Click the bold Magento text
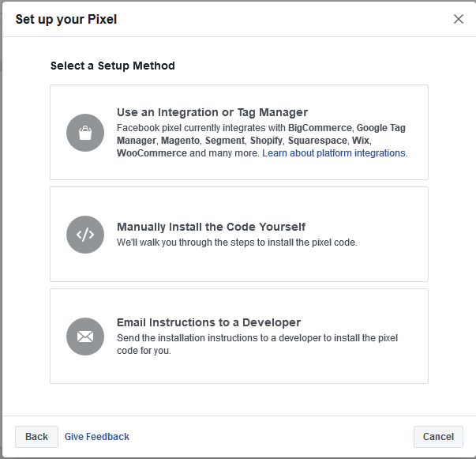Image resolution: width=476 pixels, height=459 pixels. click(x=181, y=141)
